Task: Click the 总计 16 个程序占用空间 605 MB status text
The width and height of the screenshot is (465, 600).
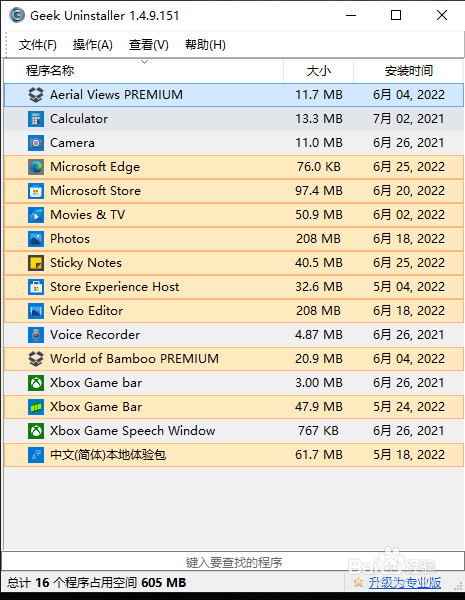Action: pos(96,583)
